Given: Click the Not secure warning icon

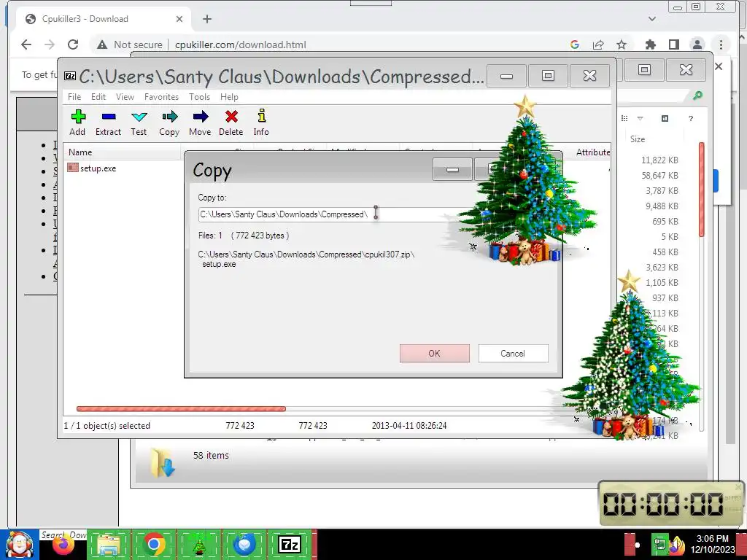Looking at the screenshot, I should tap(102, 44).
